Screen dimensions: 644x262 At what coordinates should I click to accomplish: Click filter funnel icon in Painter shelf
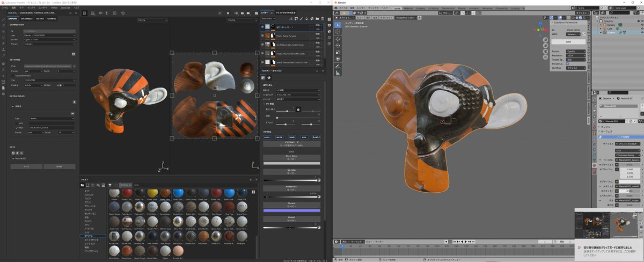(109, 185)
